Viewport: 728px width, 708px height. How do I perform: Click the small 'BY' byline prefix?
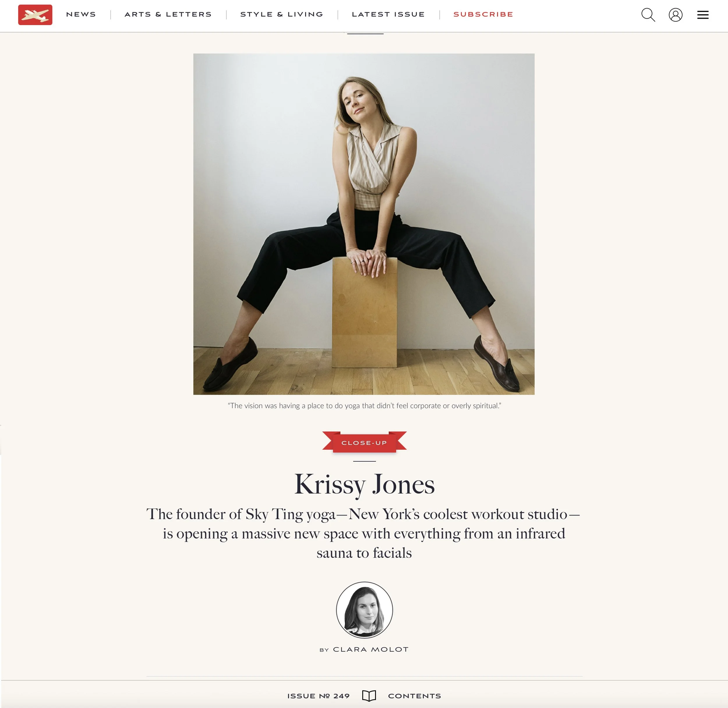coord(324,650)
